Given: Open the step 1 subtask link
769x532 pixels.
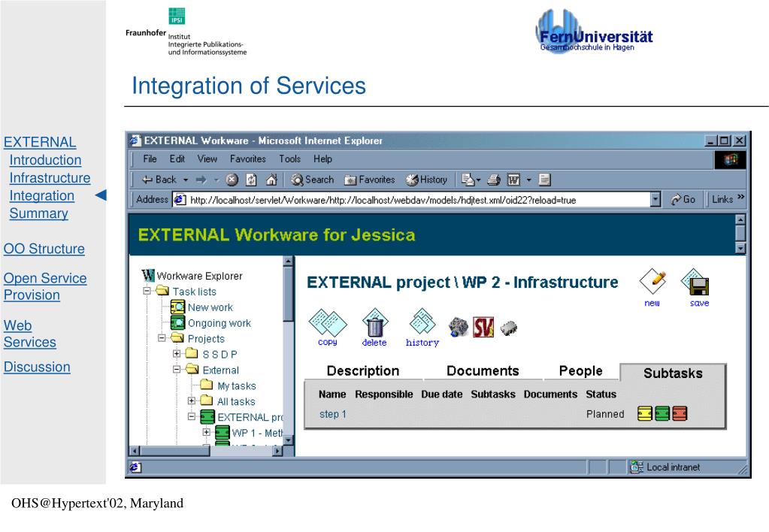Looking at the screenshot, I should (x=332, y=414).
